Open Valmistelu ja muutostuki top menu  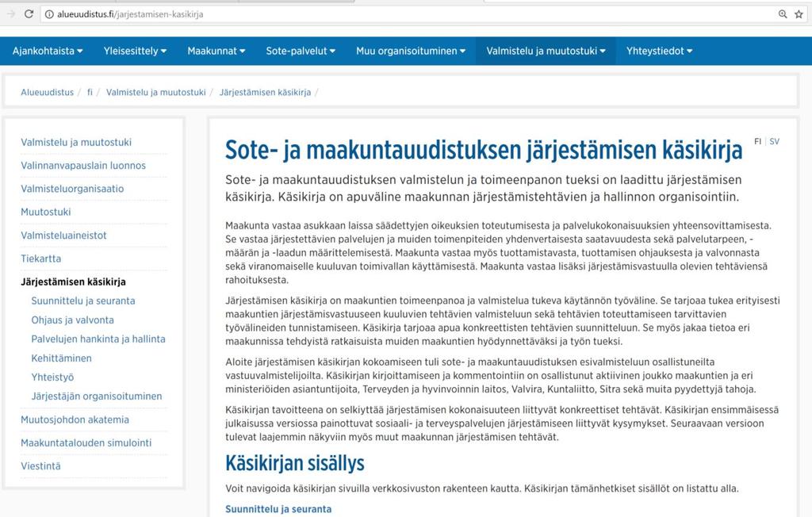click(546, 51)
